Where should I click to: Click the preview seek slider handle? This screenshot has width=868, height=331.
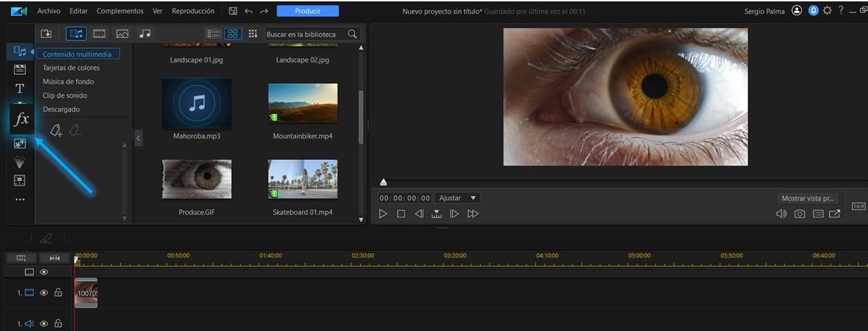(383, 182)
